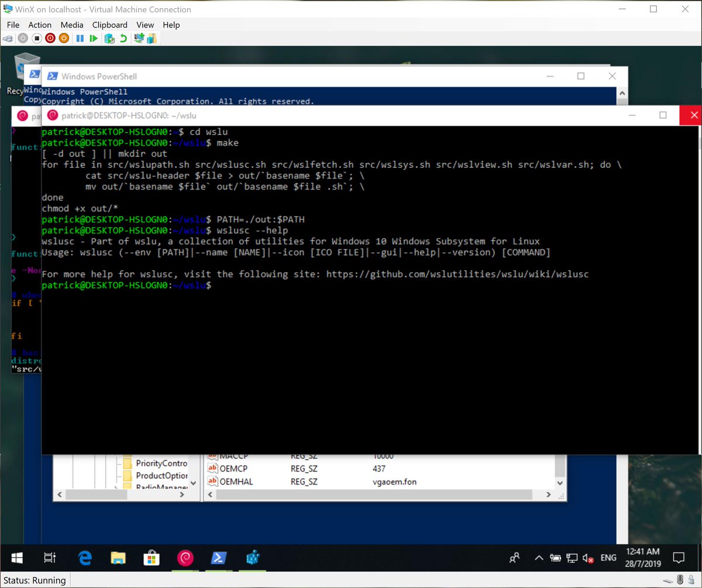Create a checkpoint using the toolbar icon
Screen dimensions: 702x588
[x=109, y=39]
